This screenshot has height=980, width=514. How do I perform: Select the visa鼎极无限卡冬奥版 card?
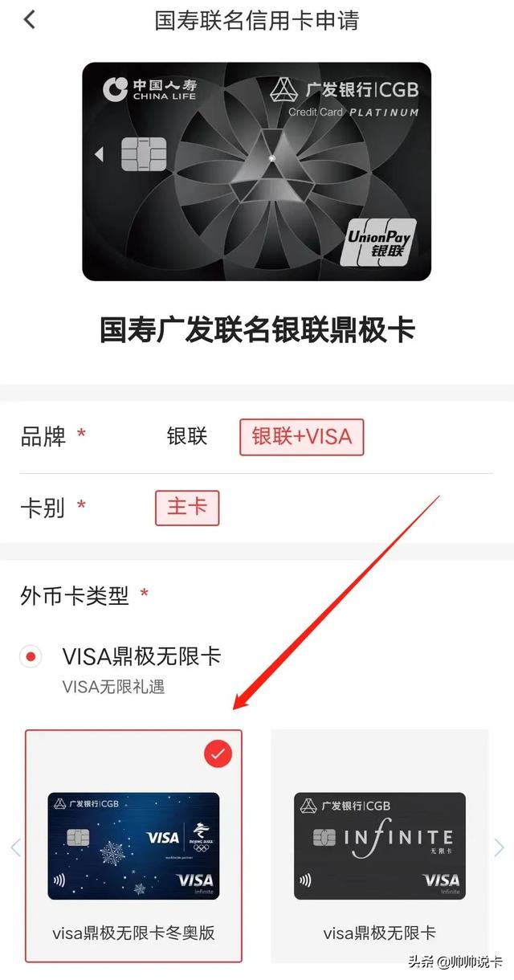tap(133, 846)
